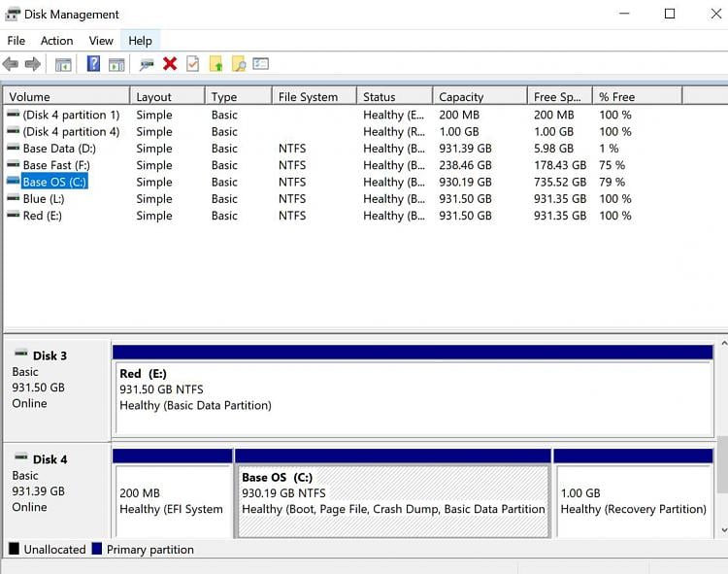Select Red (E:) partition on Disk 3
Viewport: 728px width, 574px height.
(414, 398)
